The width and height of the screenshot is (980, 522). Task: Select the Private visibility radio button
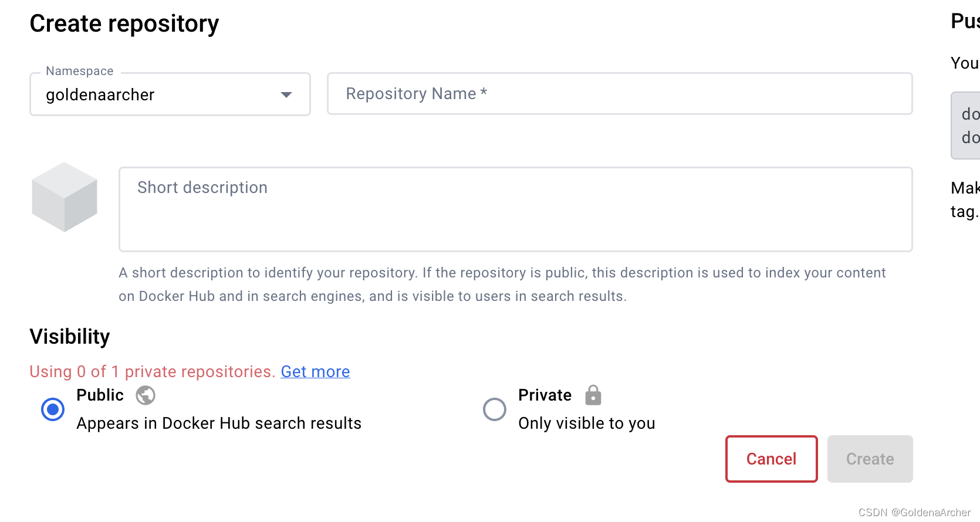495,409
